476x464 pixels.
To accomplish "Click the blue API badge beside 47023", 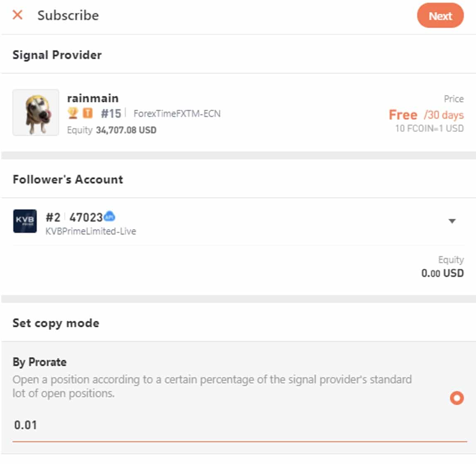I will pyautogui.click(x=110, y=216).
